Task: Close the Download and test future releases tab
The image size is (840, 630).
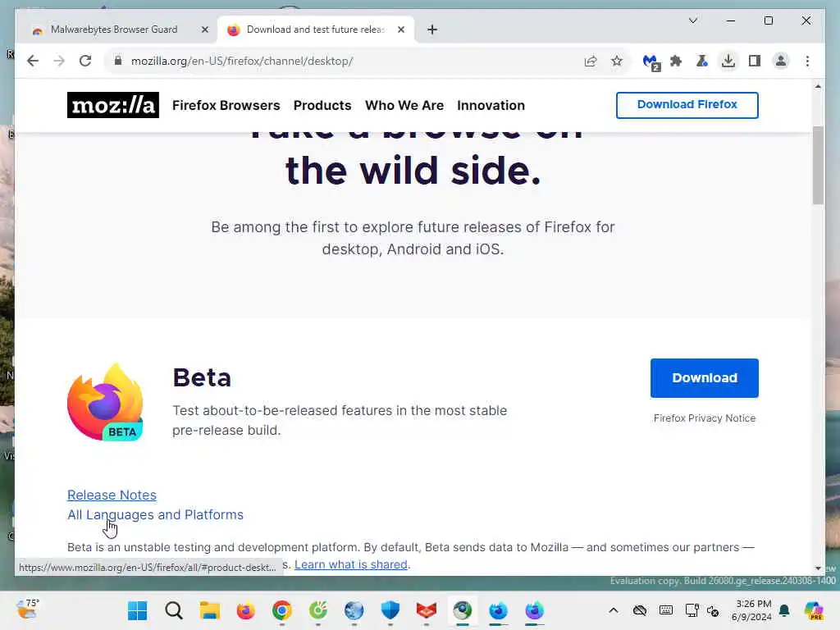Action: (400, 30)
